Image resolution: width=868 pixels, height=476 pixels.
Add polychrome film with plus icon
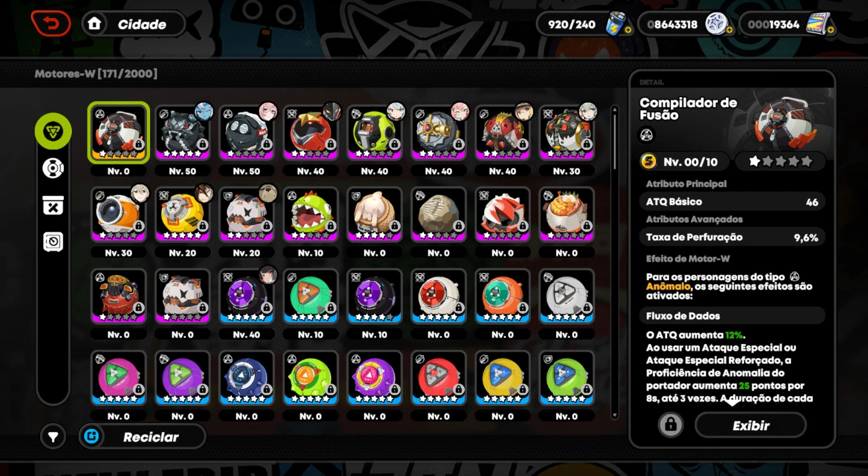pos(830,30)
